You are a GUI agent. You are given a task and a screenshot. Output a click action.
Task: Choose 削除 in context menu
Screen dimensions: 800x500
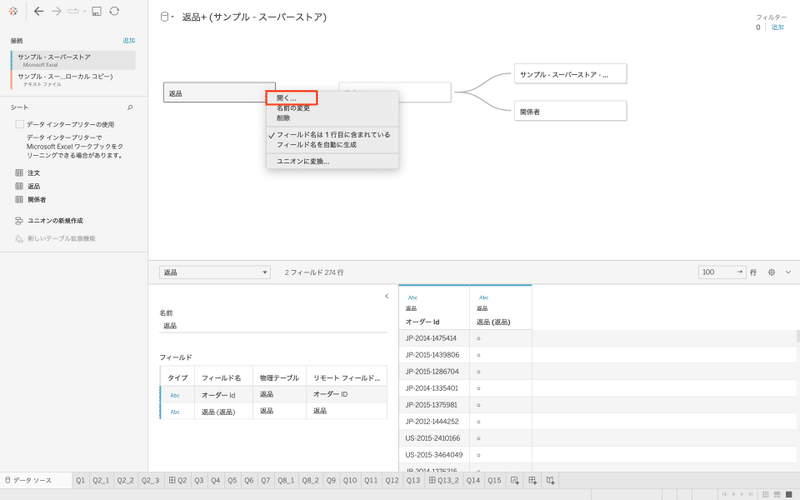coord(284,118)
